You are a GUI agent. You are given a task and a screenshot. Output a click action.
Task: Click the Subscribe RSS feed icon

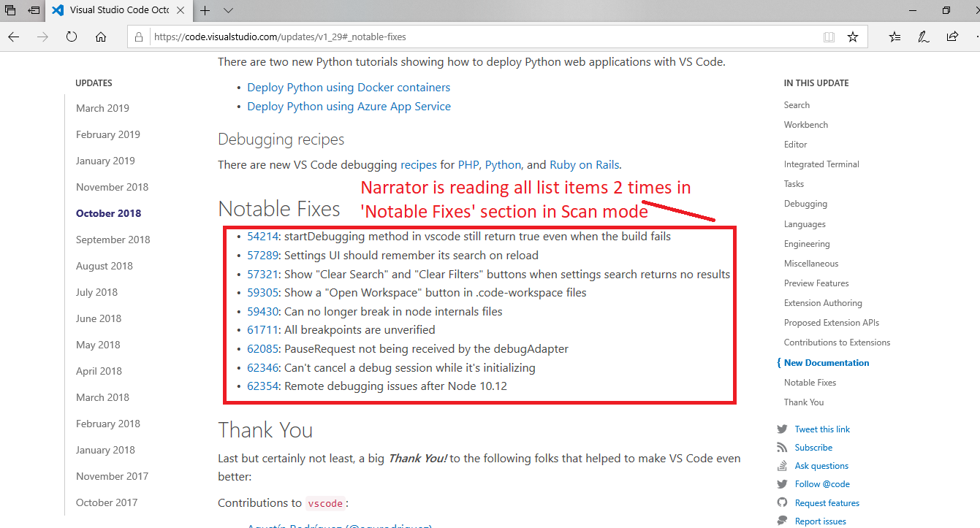[x=782, y=447]
